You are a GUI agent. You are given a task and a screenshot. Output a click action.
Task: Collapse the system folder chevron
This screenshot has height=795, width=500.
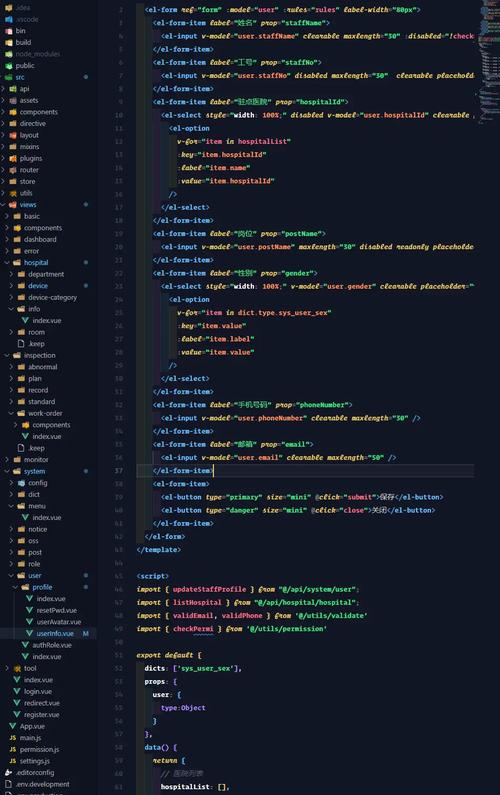[7, 471]
